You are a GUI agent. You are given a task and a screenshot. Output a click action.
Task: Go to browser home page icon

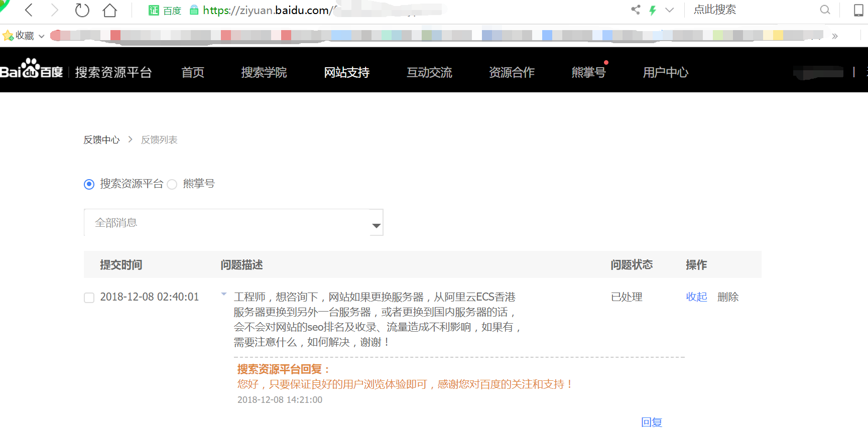pyautogui.click(x=109, y=10)
